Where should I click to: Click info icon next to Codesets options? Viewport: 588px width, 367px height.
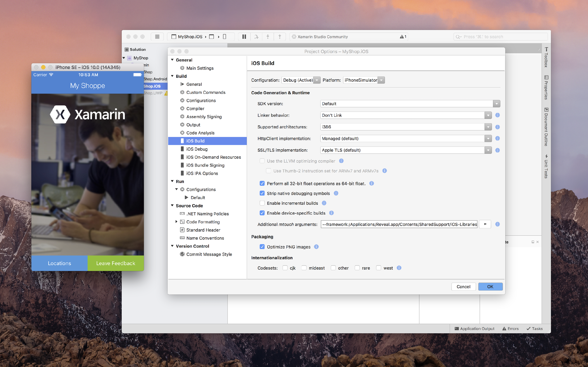[x=399, y=268]
